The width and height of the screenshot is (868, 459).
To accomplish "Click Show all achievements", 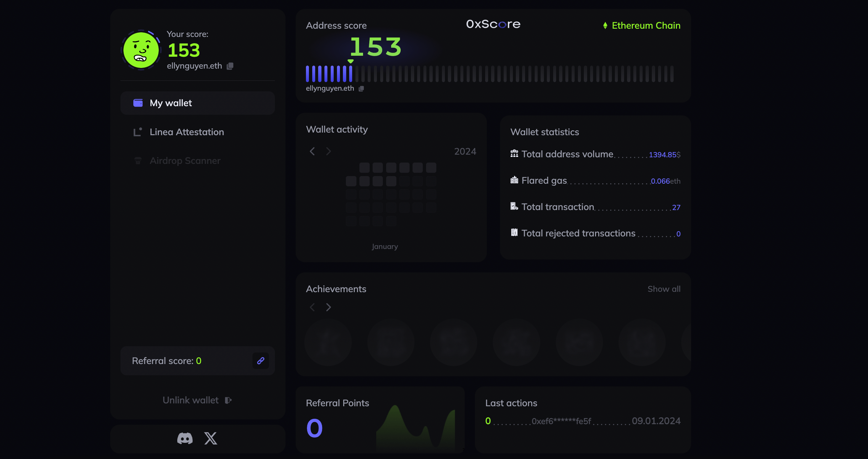I will coord(664,289).
